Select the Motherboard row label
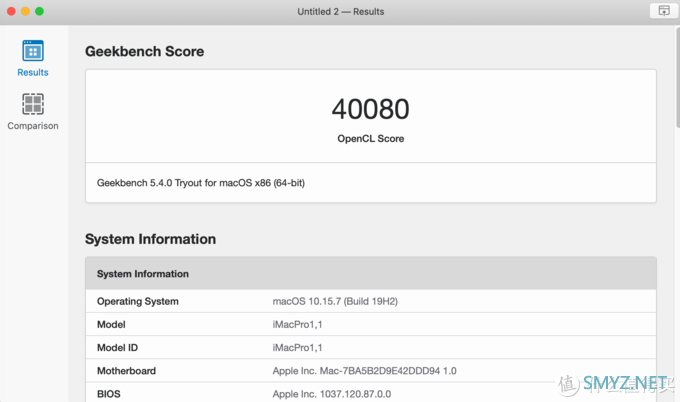680x402 pixels. (126, 371)
